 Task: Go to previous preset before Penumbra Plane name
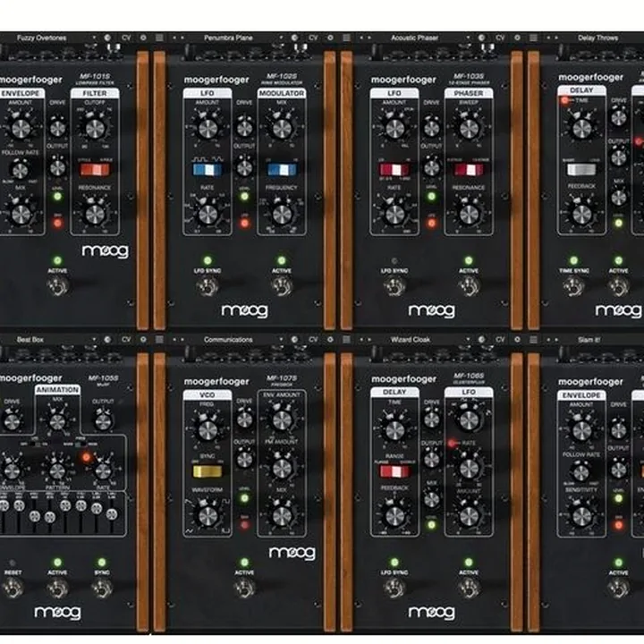[x=174, y=38]
